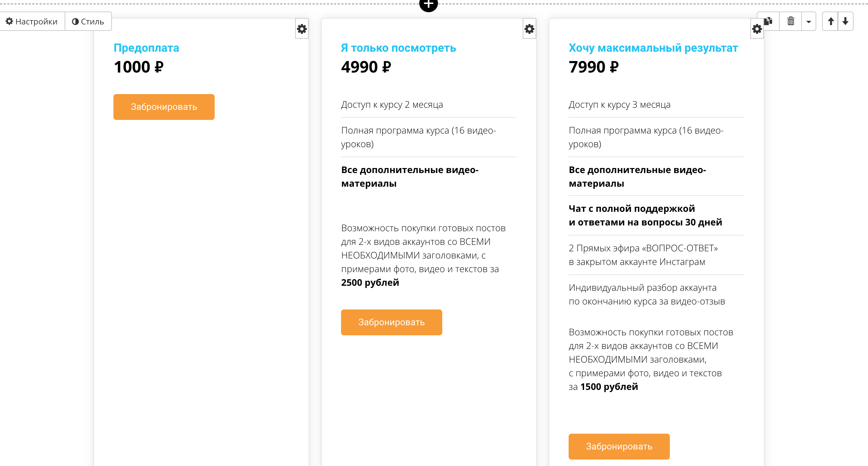Add a new block with the plus icon

coord(429,4)
